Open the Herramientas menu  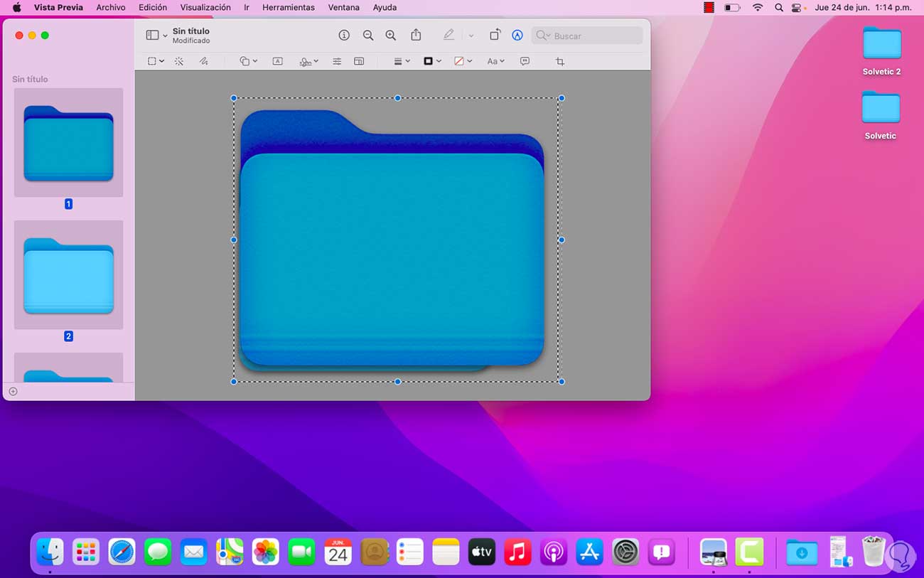pyautogui.click(x=288, y=7)
